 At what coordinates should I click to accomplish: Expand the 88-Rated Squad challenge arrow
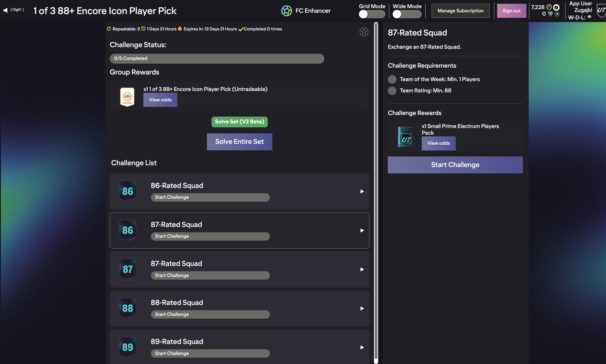point(362,308)
